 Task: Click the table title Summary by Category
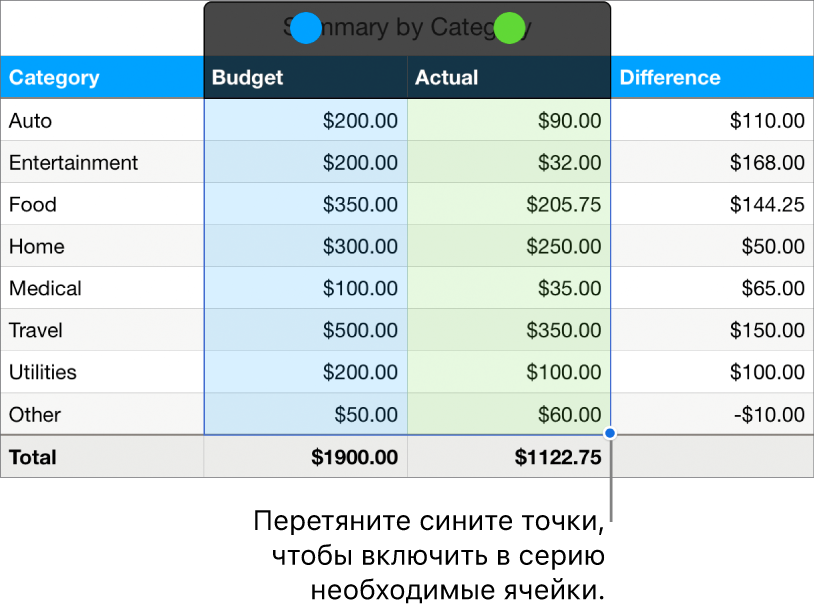[x=407, y=27]
